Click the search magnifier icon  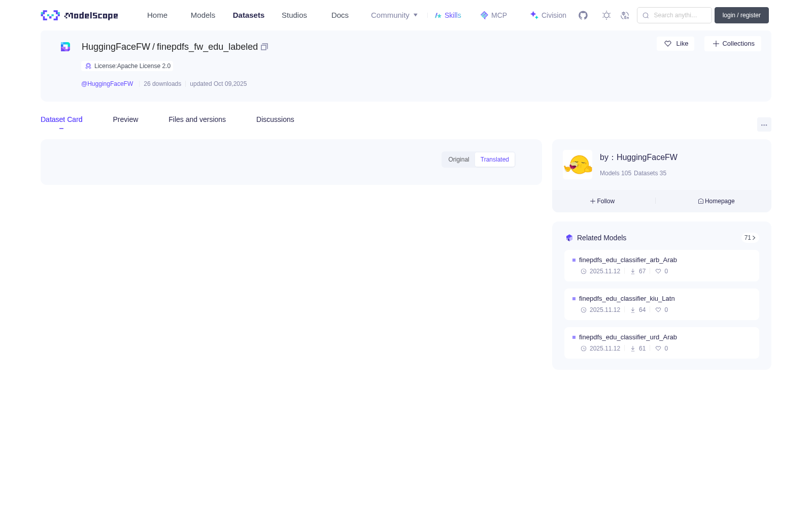(646, 15)
